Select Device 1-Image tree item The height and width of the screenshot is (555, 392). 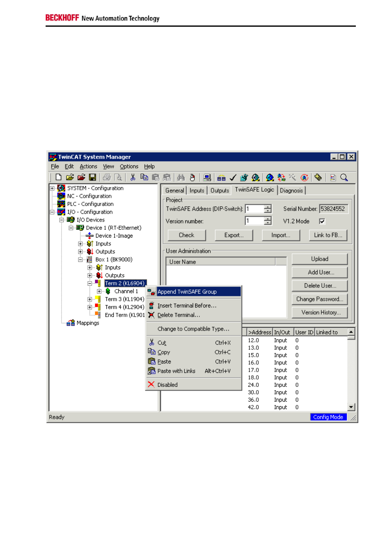point(114,236)
